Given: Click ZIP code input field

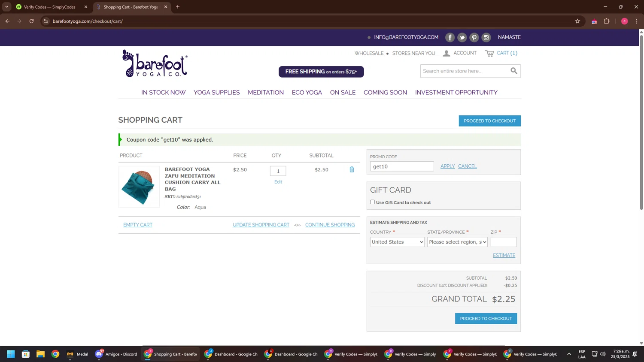Looking at the screenshot, I should click(504, 242).
